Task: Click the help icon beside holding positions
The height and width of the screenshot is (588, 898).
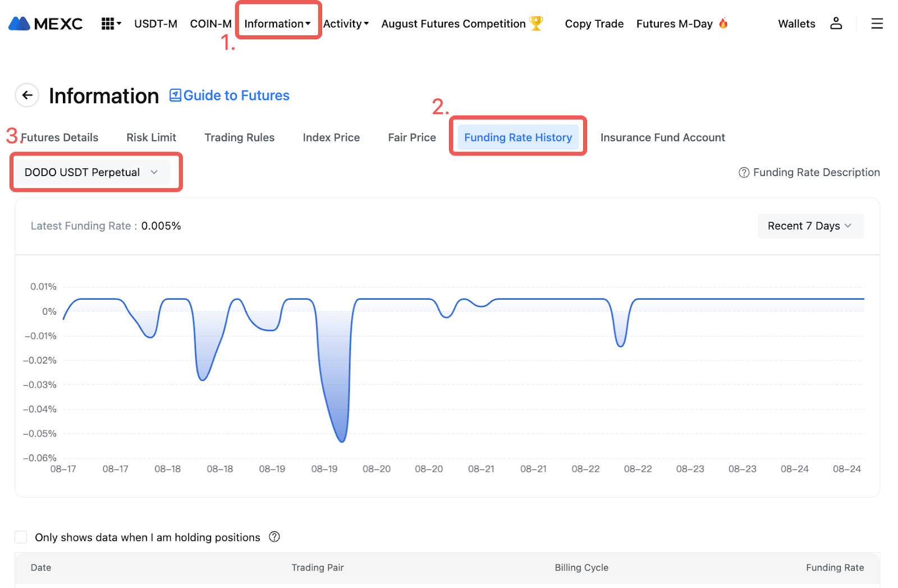Action: [274, 537]
